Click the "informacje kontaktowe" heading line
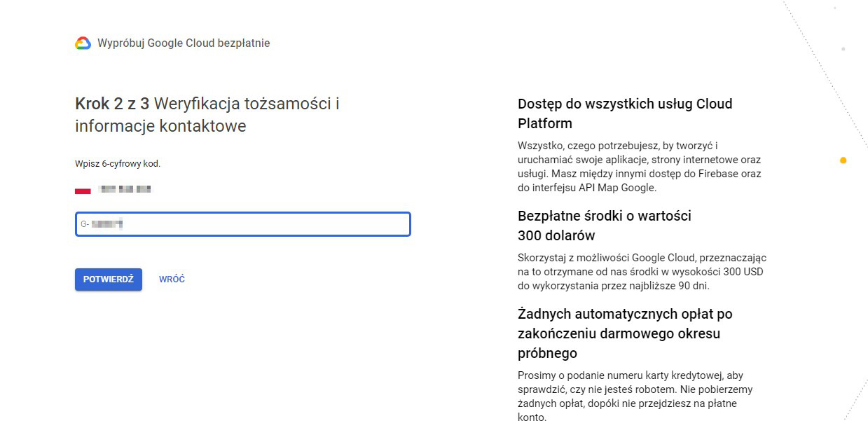The height and width of the screenshot is (421, 868). pyautogui.click(x=160, y=126)
